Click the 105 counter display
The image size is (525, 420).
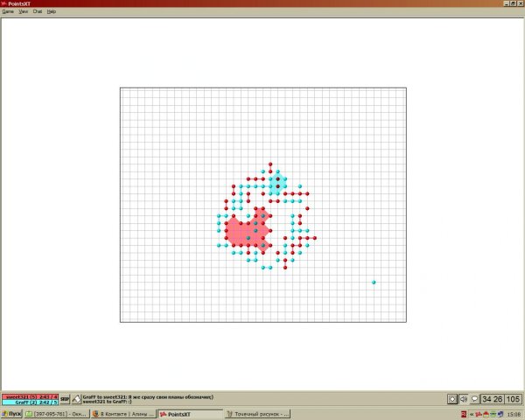(x=513, y=399)
